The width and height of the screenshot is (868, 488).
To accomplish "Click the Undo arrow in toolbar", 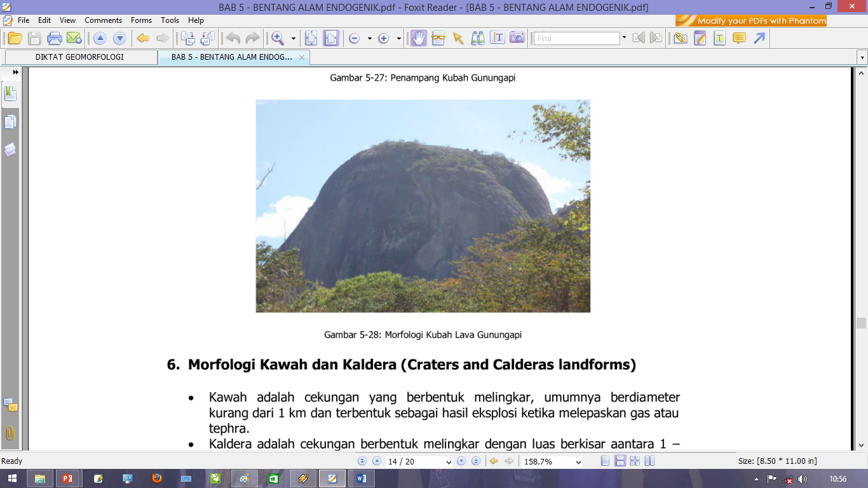I will [233, 38].
